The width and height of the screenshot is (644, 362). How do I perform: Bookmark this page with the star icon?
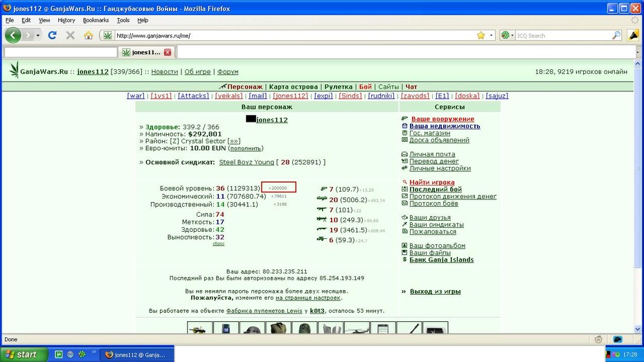pyautogui.click(x=481, y=35)
